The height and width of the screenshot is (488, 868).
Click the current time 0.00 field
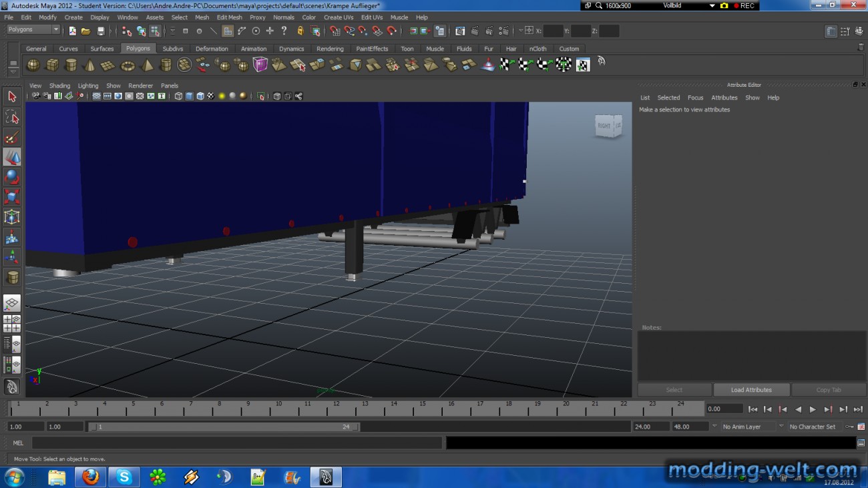point(724,409)
